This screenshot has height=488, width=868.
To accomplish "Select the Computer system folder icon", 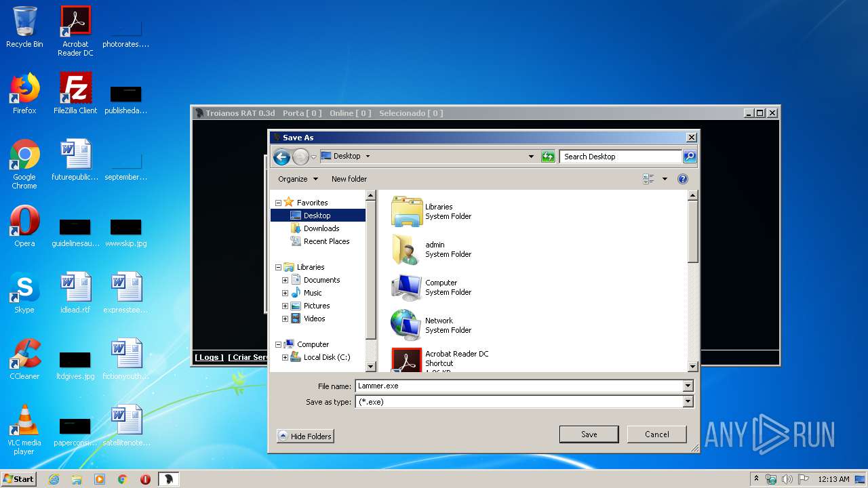I will click(x=407, y=287).
